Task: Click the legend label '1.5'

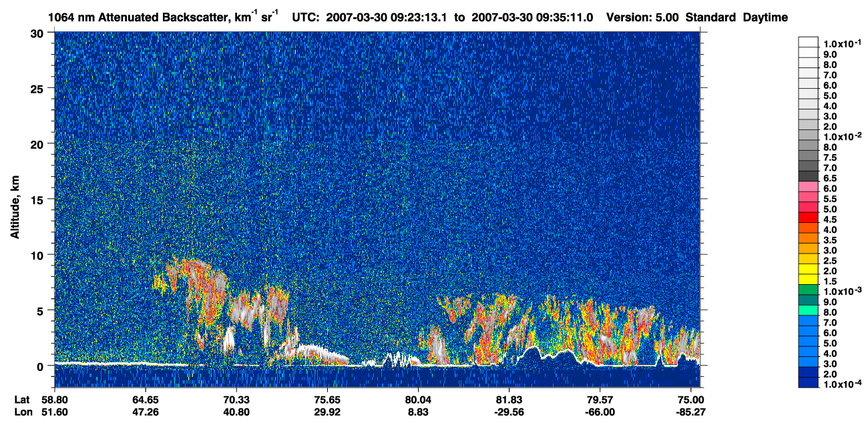Action: tap(831, 281)
